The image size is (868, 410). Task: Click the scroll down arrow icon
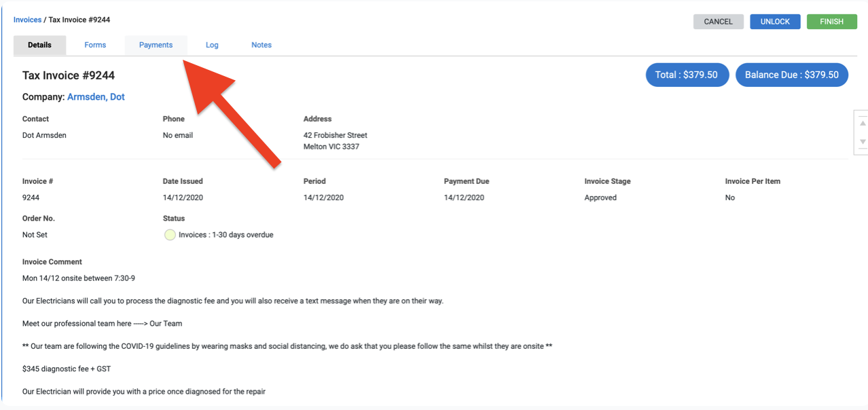pos(863,142)
